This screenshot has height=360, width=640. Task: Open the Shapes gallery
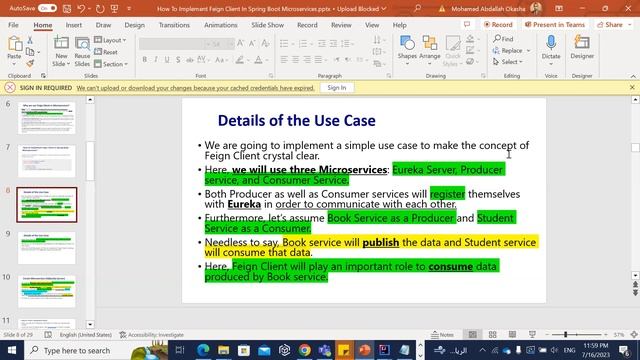[x=407, y=51]
